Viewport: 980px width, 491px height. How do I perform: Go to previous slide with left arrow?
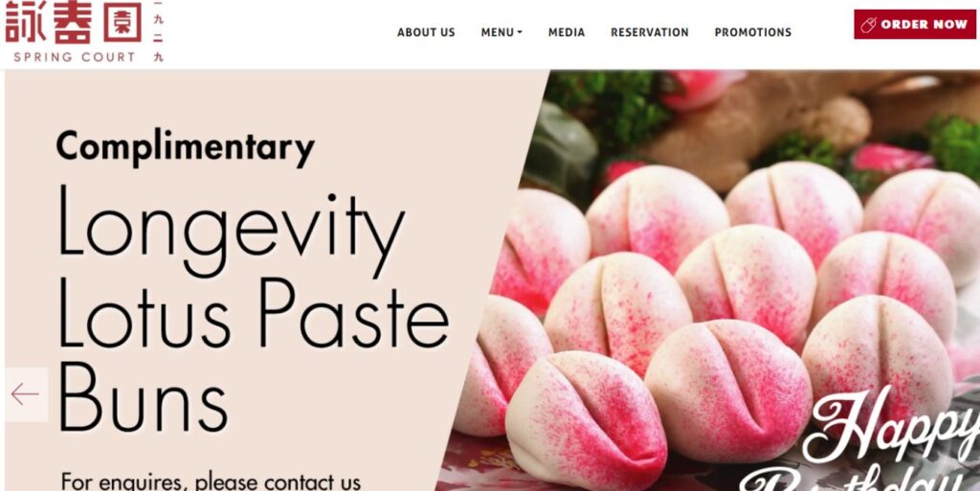[25, 394]
